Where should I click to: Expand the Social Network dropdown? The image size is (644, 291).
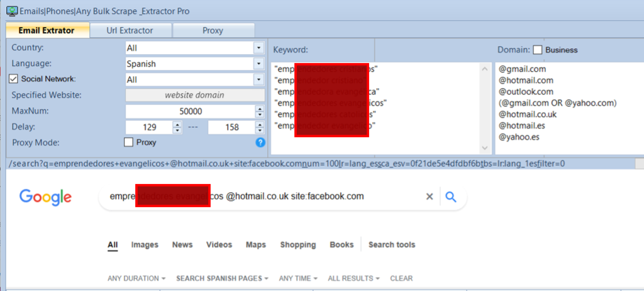(x=258, y=79)
